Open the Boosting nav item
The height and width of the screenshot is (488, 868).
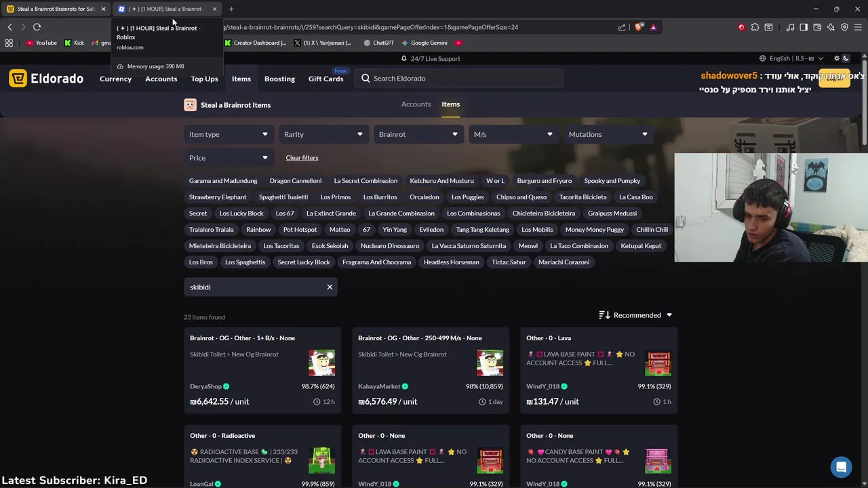point(279,79)
